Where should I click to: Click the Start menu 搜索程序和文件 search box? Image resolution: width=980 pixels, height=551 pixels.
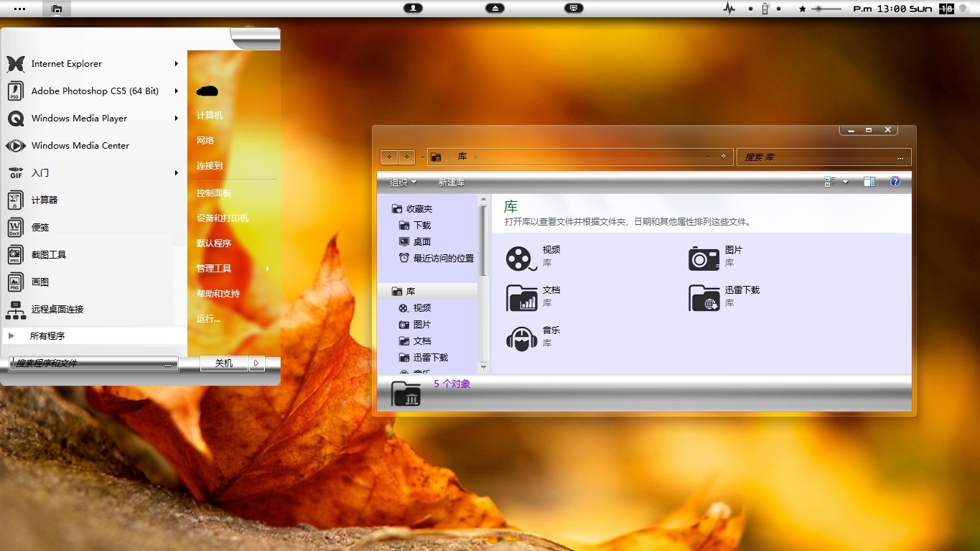pos(93,364)
